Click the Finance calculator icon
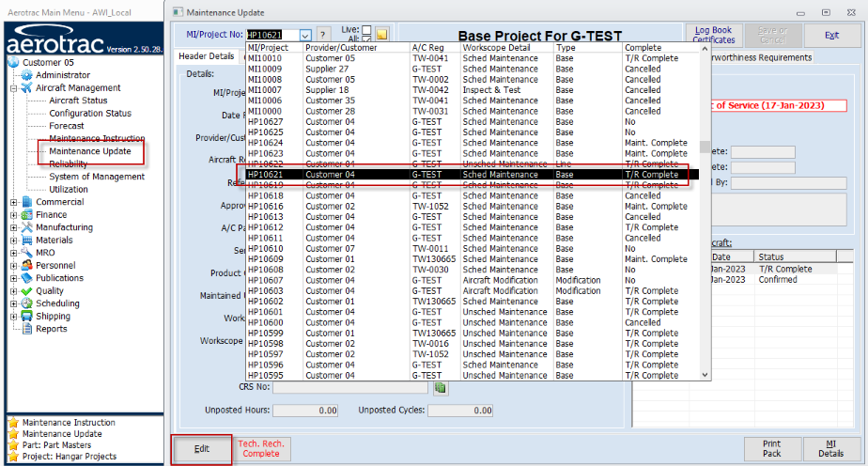The width and height of the screenshot is (868, 466). point(26,215)
